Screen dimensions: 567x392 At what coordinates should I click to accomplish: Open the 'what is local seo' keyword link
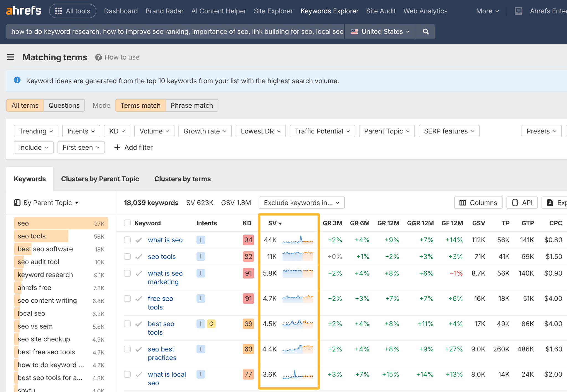167,374
